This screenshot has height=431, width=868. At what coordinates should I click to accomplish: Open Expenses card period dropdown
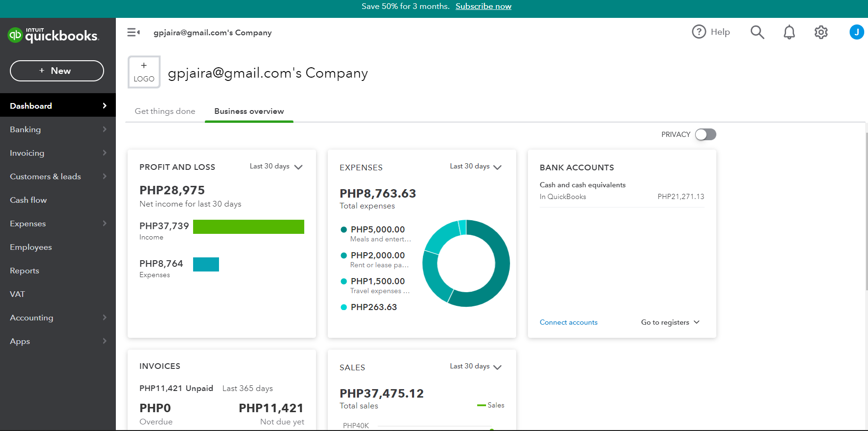476,167
